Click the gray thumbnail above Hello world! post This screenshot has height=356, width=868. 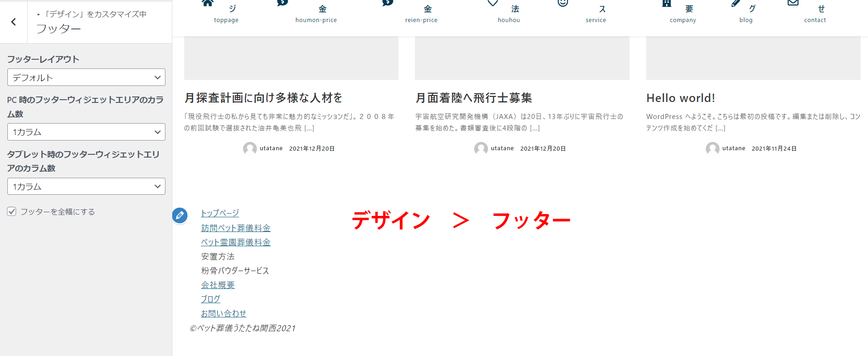pos(753,58)
